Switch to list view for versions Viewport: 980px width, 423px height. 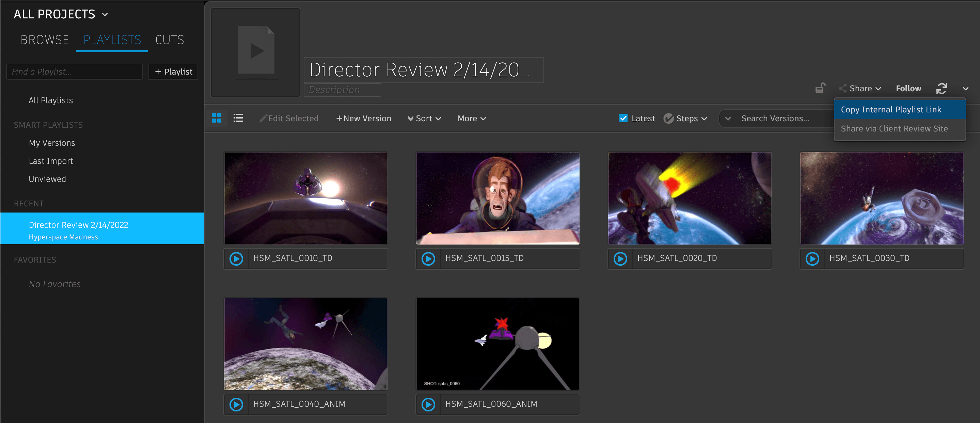point(238,118)
